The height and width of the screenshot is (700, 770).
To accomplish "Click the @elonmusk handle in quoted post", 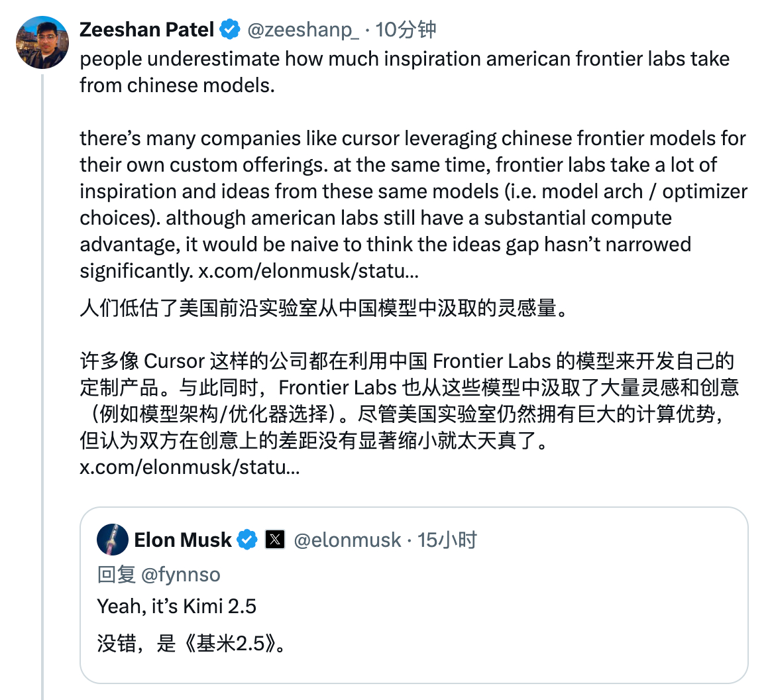I will pos(347,540).
